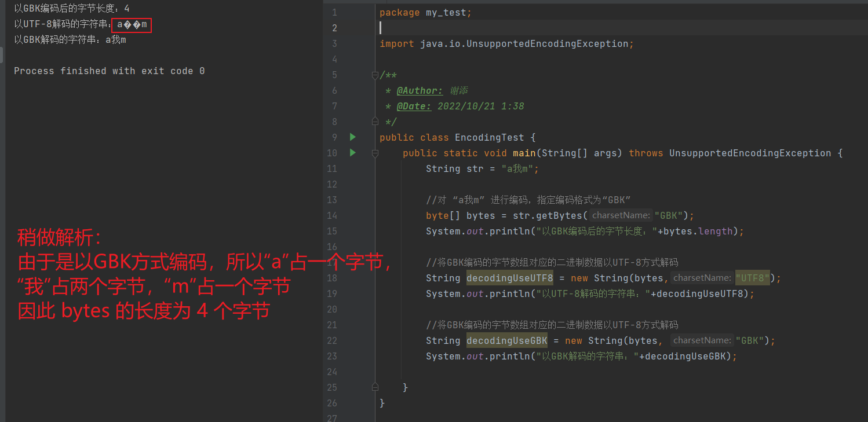The image size is (868, 422).
Task: Click the "GBK" string argument on line 22
Action: coord(750,340)
